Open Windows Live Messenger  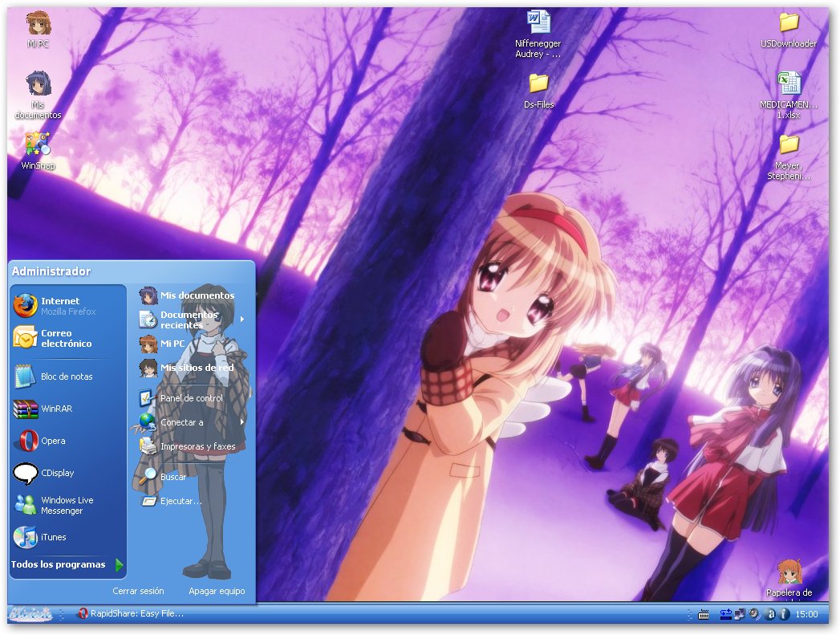67,505
